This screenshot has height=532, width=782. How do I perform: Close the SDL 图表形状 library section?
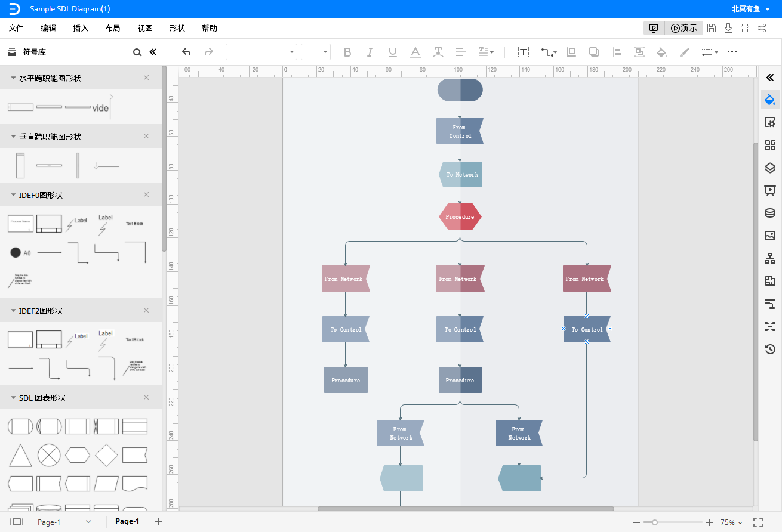(146, 398)
